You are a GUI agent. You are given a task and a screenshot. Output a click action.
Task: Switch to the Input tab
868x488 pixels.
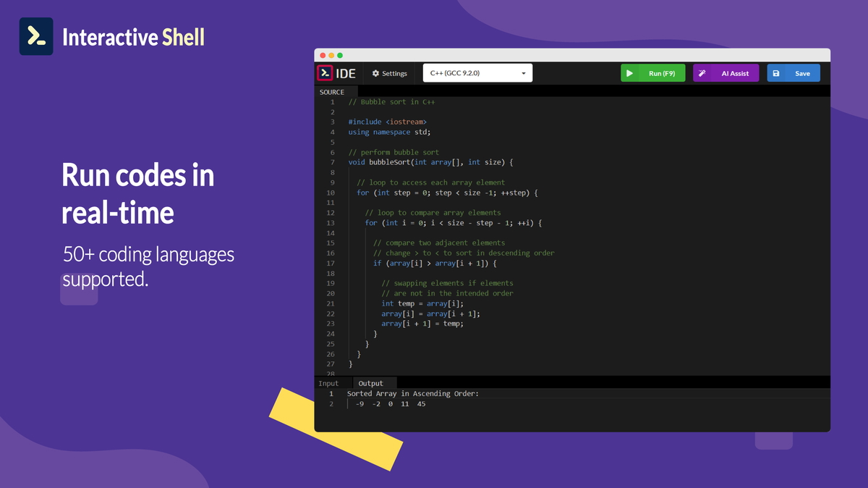point(329,383)
